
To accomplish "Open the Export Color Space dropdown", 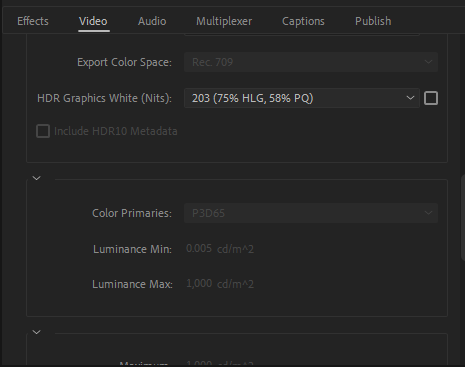I will click(311, 62).
